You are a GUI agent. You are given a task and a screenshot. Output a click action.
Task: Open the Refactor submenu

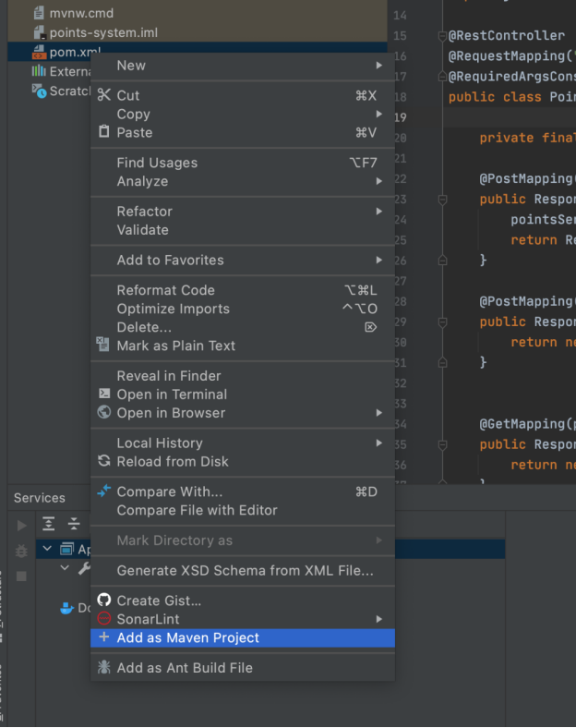pos(243,212)
